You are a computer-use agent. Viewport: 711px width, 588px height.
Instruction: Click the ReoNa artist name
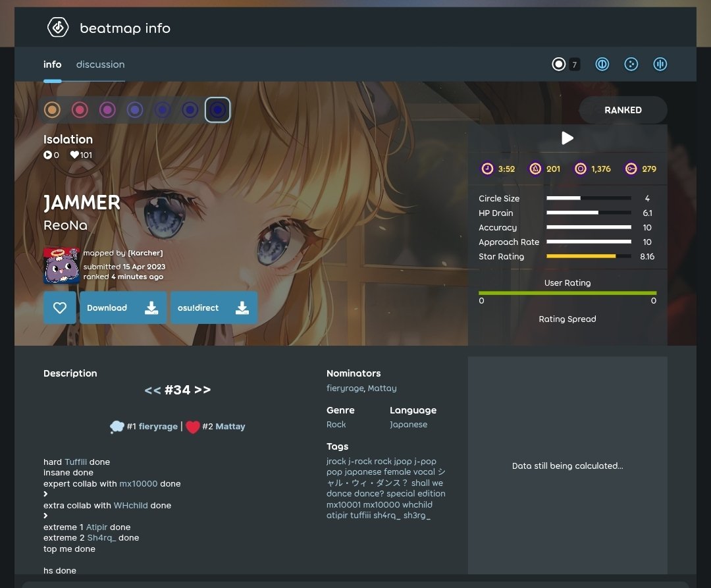(x=65, y=225)
